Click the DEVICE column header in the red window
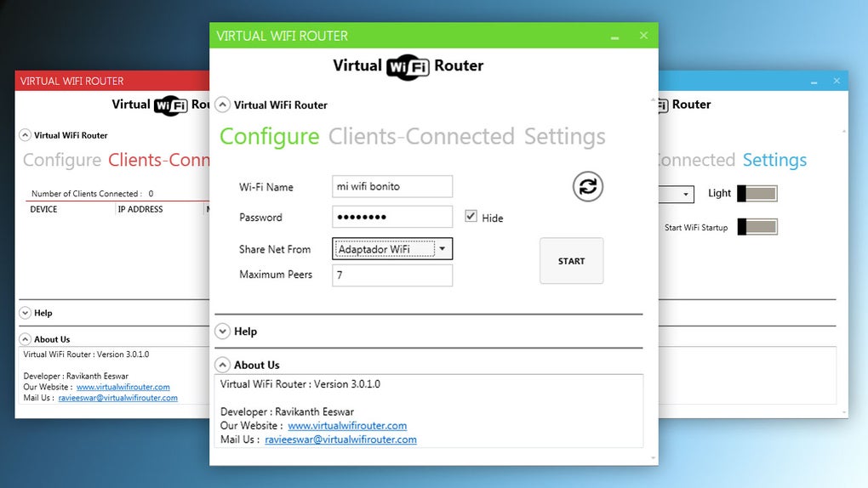The height and width of the screenshot is (488, 868). tap(43, 209)
